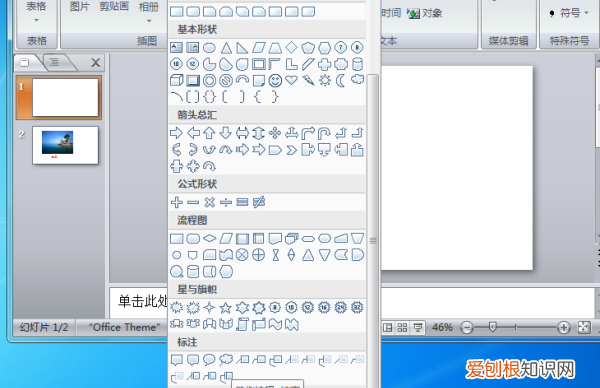
Task: Select the up arrow shape
Action: (209, 133)
